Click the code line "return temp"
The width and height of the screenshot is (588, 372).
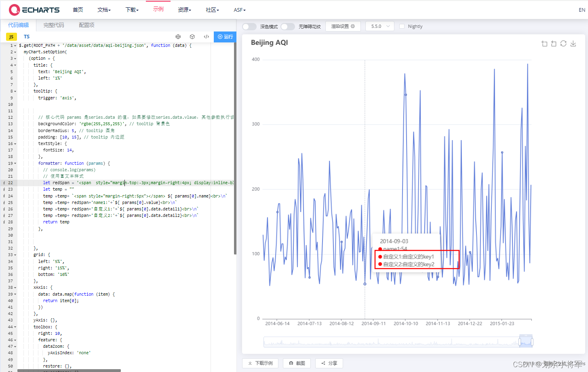pos(56,222)
